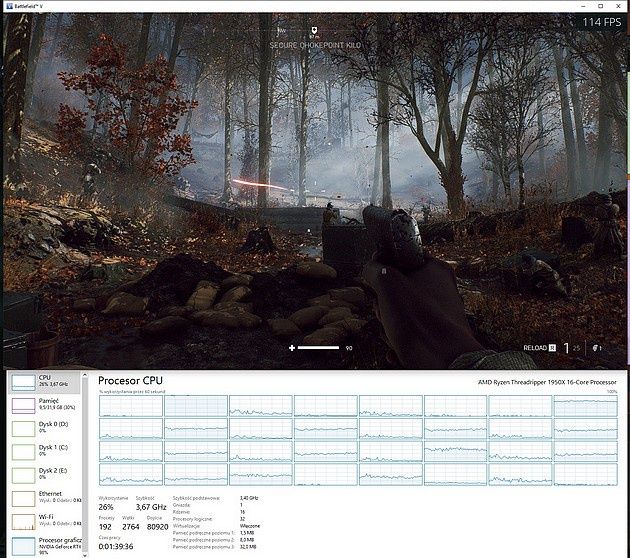Open Procesor graficzny NVIDIA GeForce entry
Viewport: 630px width, 558px height.
pos(44,546)
